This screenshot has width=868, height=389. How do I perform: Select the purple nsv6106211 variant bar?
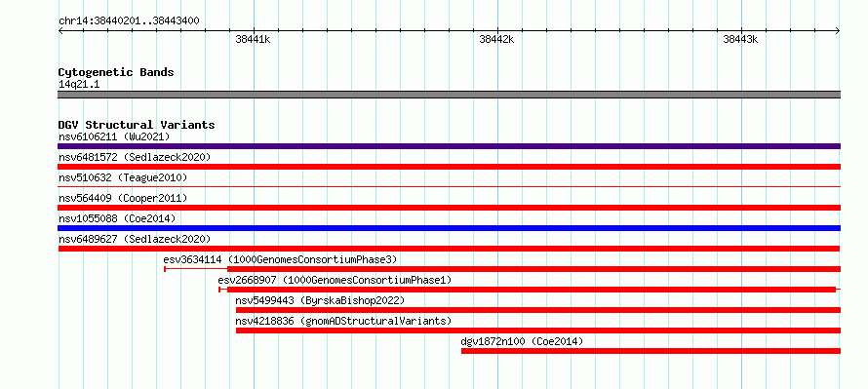coord(449,146)
